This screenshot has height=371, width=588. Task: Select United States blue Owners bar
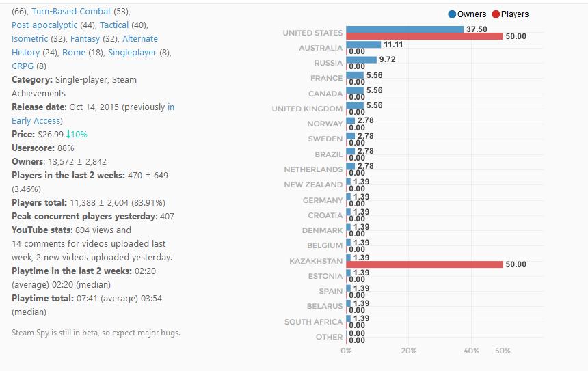point(405,29)
